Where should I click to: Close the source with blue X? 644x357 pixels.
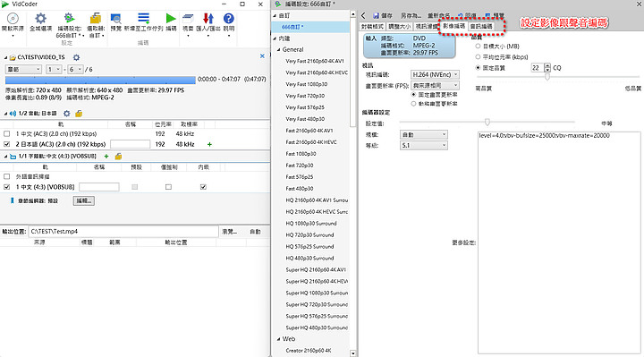click(x=262, y=55)
